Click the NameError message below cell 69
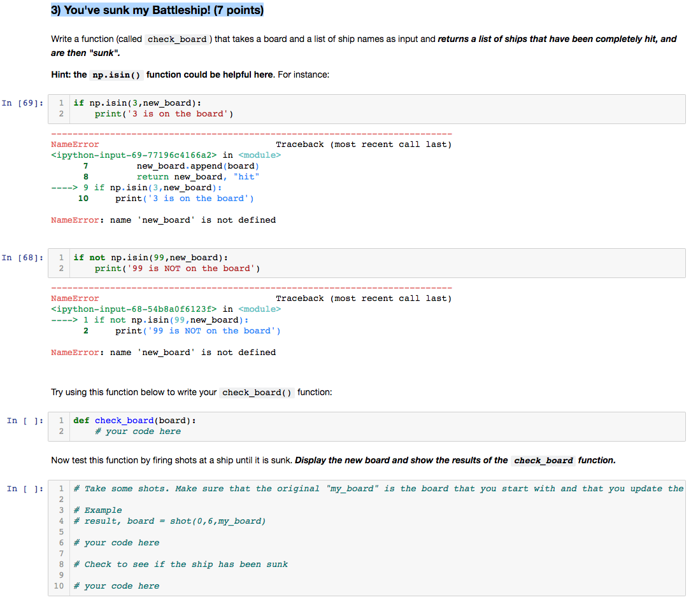This screenshot has height=616, width=698. pos(164,220)
